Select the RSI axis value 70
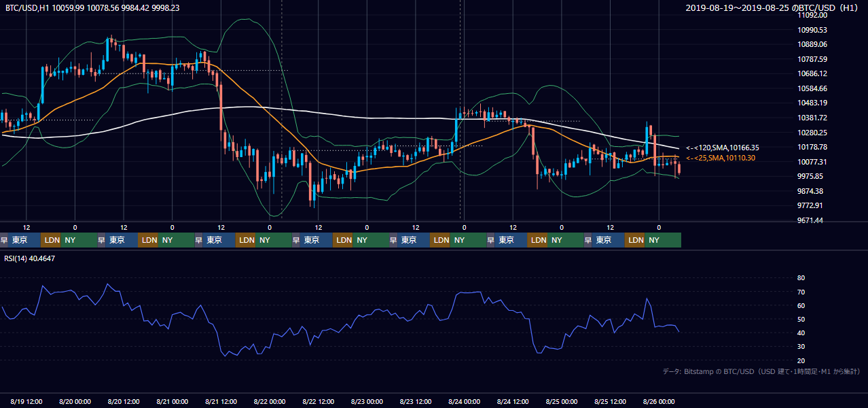 (x=801, y=292)
